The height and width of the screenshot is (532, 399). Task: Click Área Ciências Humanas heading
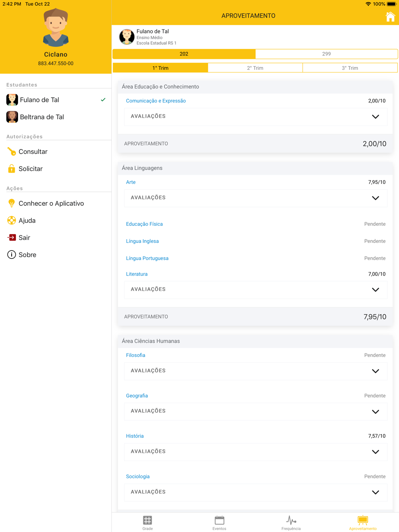pos(151,341)
